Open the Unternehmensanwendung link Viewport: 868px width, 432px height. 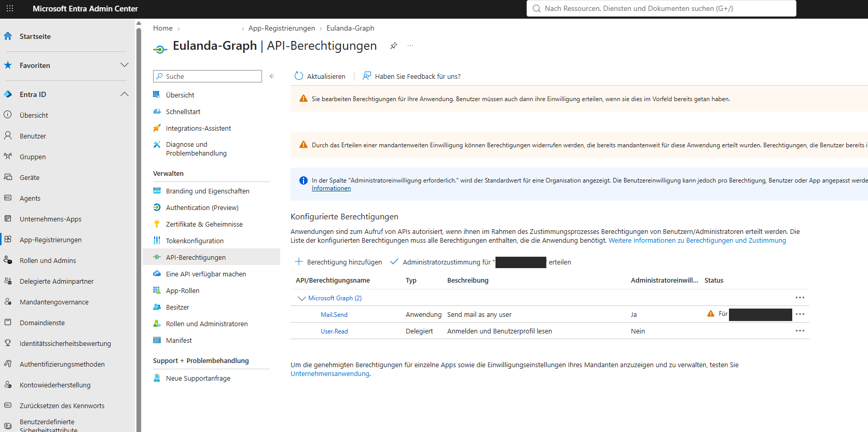[x=330, y=374]
